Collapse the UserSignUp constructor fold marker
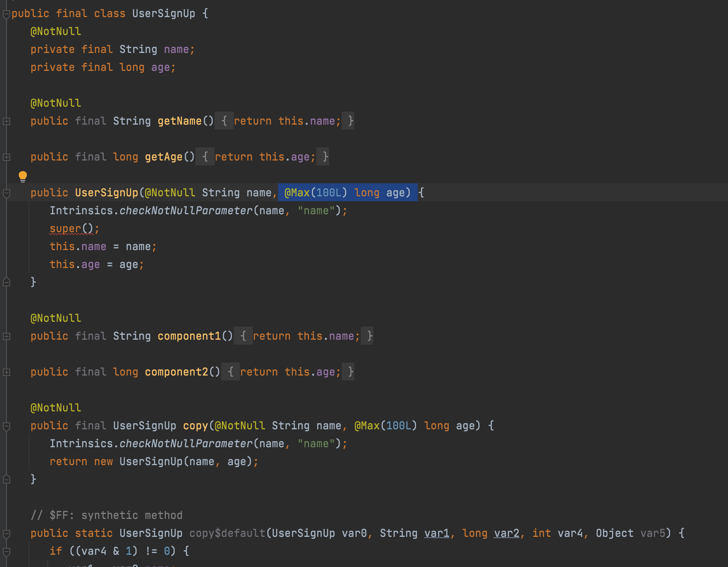Image resolution: width=728 pixels, height=567 pixels. [x=7, y=194]
